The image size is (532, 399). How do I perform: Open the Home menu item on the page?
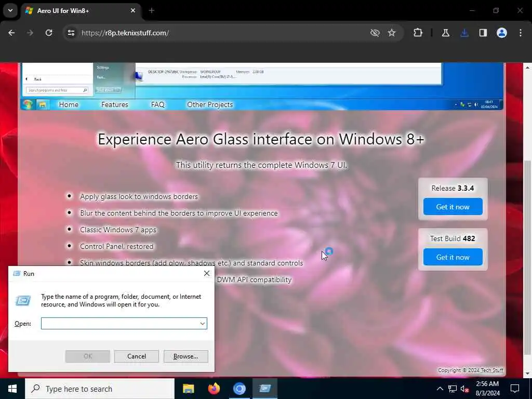(69, 104)
